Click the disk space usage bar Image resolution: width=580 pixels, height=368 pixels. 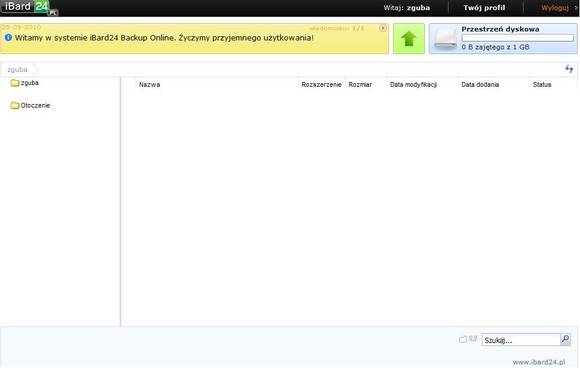click(x=517, y=38)
